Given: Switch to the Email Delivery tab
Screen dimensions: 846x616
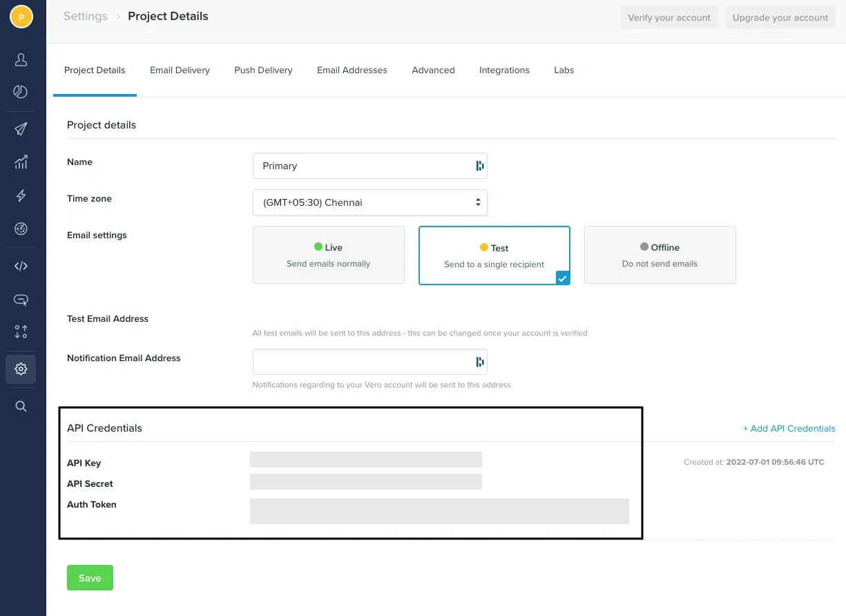Looking at the screenshot, I should (180, 70).
